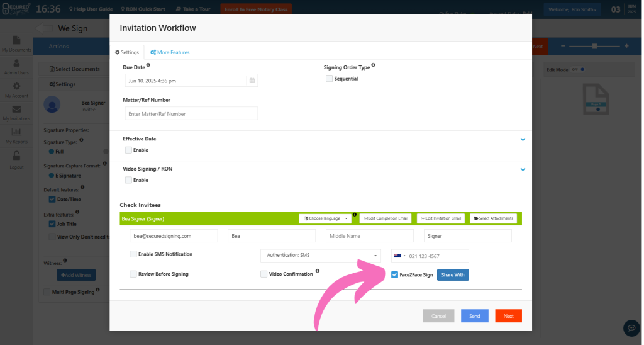The height and width of the screenshot is (345, 644).
Task: Open RON Quick Start in top bar
Action: point(143,9)
